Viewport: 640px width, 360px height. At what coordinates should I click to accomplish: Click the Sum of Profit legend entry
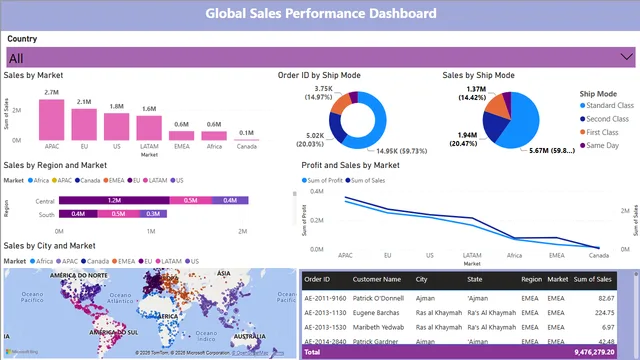pos(322,180)
